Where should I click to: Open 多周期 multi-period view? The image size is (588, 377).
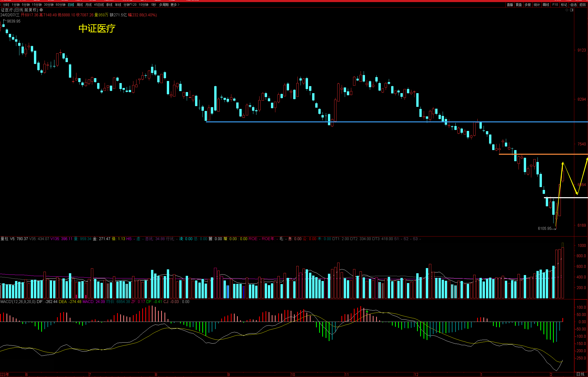tap(164, 5)
